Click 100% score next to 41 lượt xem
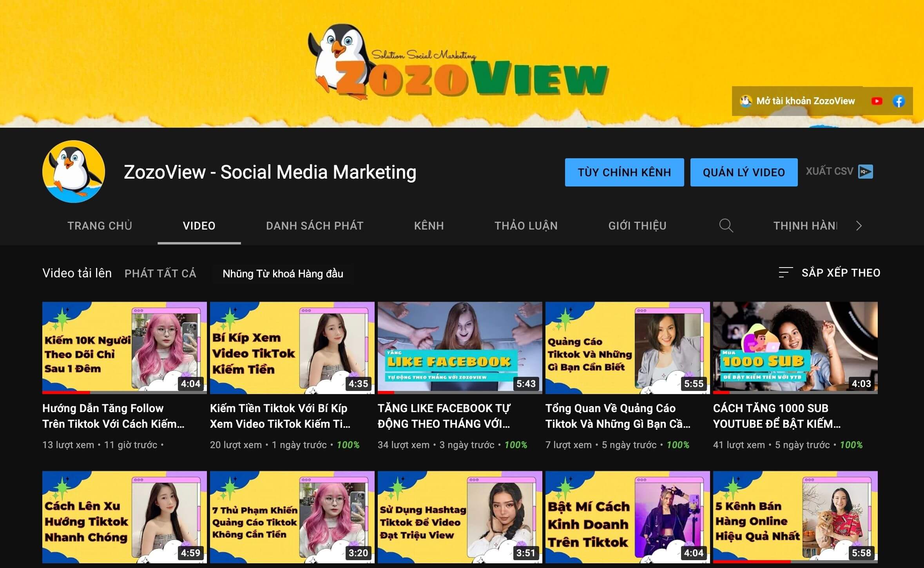 (851, 445)
